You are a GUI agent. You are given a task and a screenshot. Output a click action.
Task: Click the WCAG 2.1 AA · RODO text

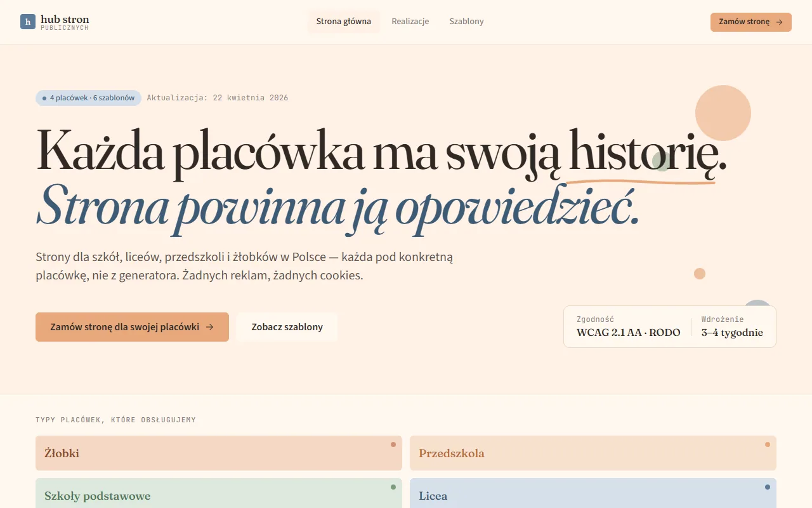point(629,333)
